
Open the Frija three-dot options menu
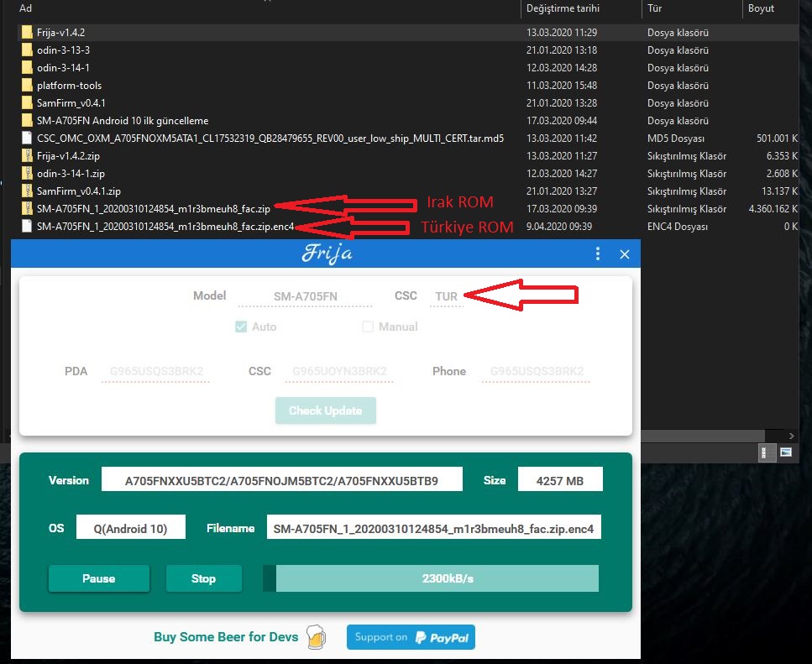(x=598, y=254)
